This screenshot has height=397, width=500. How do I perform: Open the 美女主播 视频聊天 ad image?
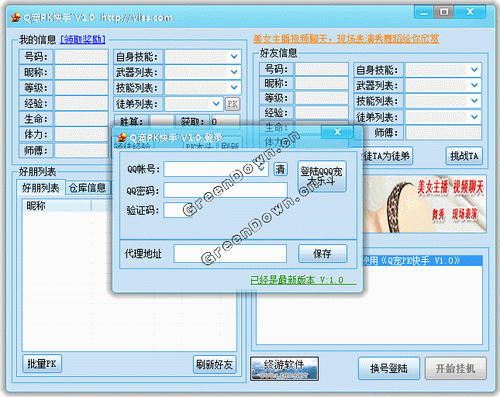click(424, 204)
